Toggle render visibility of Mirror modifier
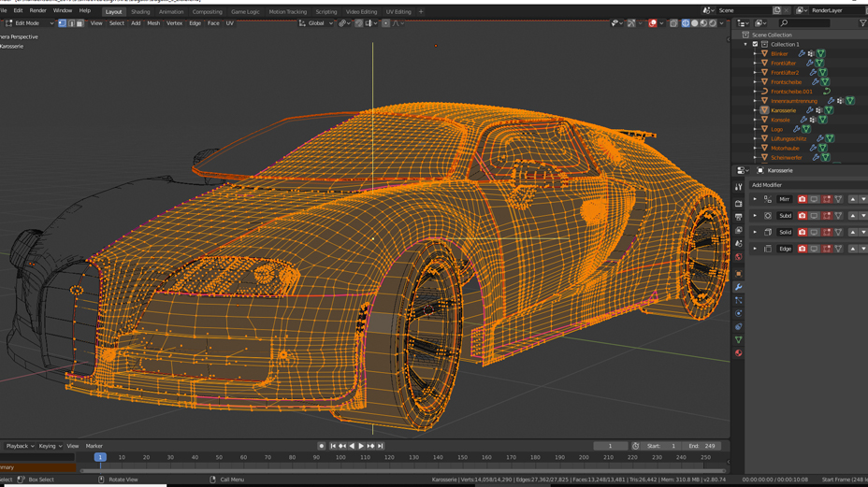The width and height of the screenshot is (868, 487). [803, 199]
